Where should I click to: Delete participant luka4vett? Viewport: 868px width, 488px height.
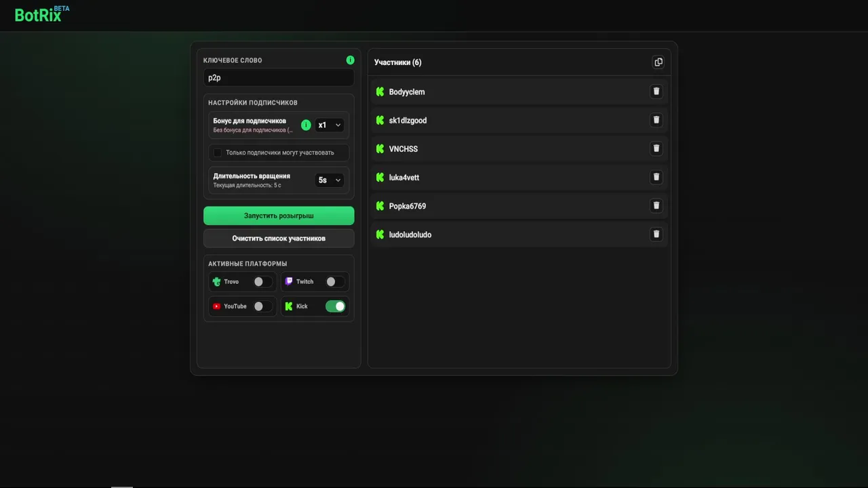click(656, 177)
